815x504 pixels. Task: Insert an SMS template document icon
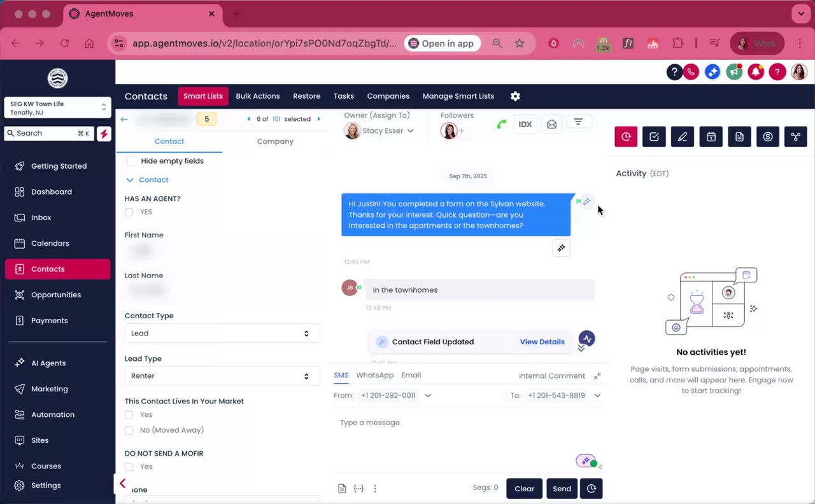(x=342, y=489)
